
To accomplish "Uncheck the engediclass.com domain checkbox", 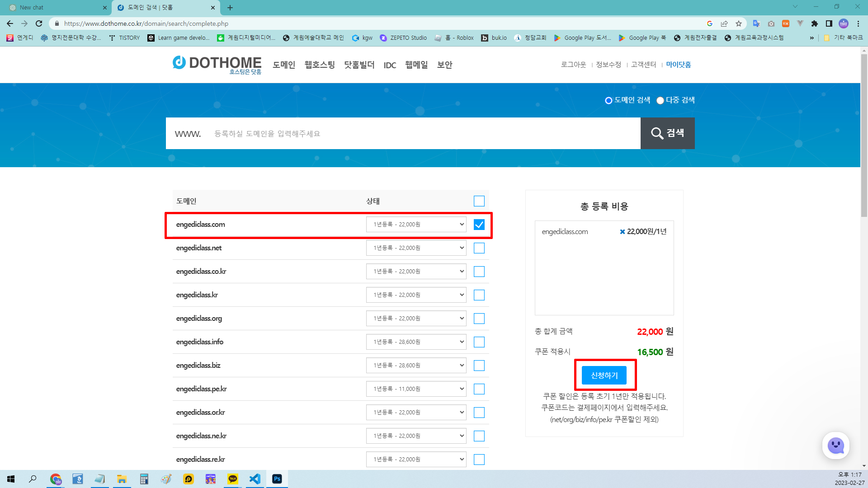I will (479, 224).
